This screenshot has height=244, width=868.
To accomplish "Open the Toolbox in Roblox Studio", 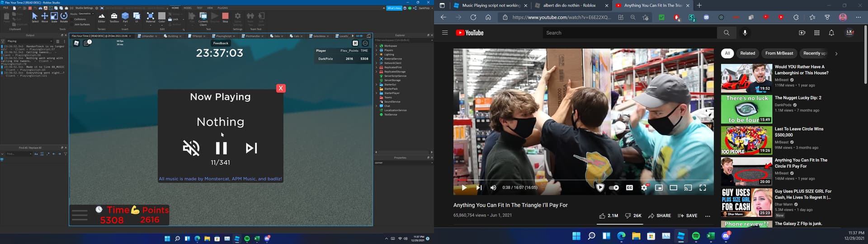I will click(x=114, y=17).
